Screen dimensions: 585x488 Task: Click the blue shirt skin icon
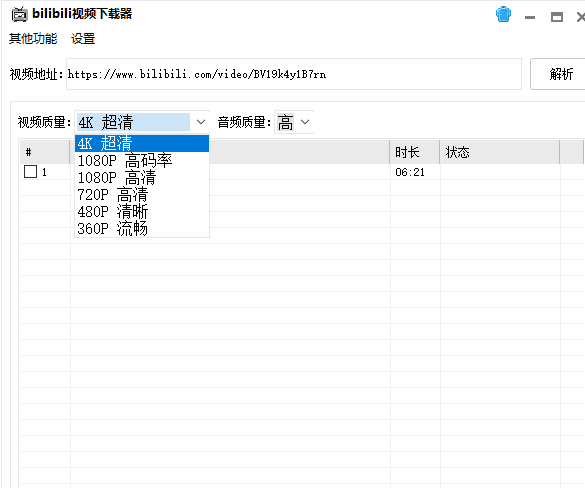[503, 15]
